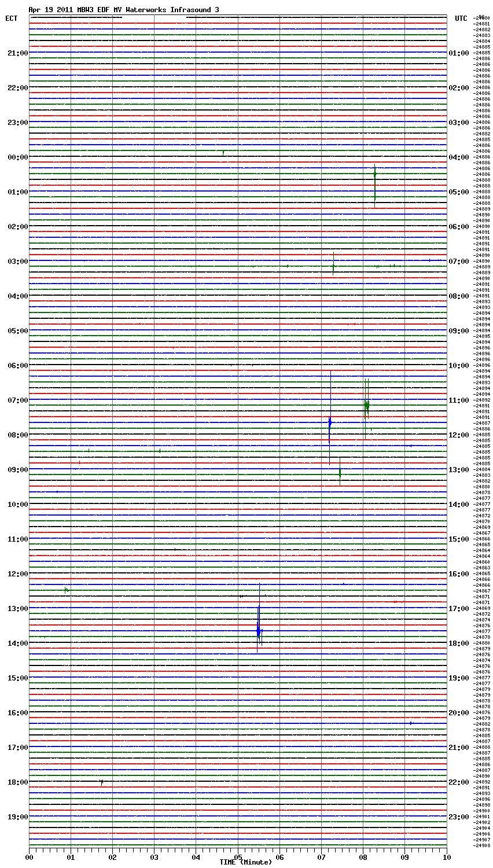Click the small black blip on the 18:00 ECT trace
493x868 pixels.
tap(101, 782)
